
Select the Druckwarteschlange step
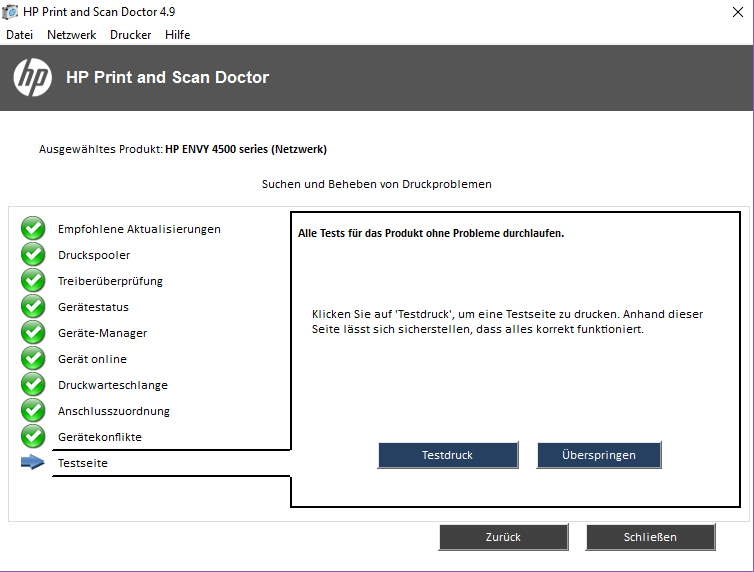click(113, 385)
